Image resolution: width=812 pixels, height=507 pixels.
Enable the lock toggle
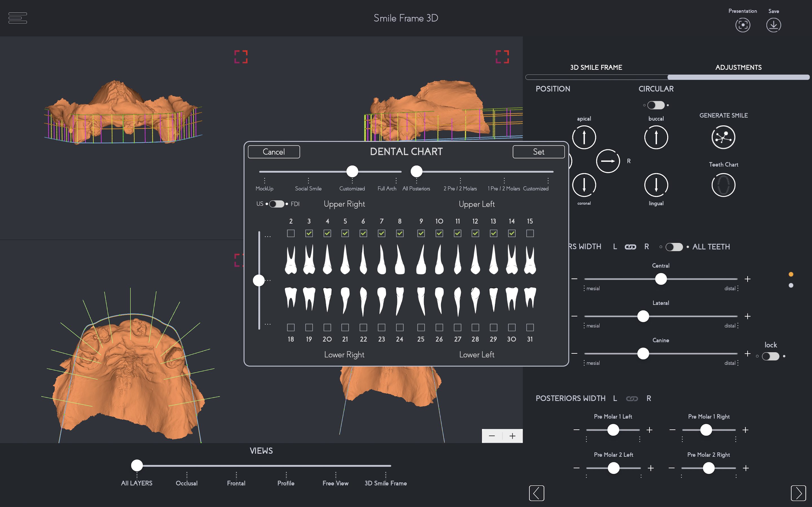tap(770, 356)
